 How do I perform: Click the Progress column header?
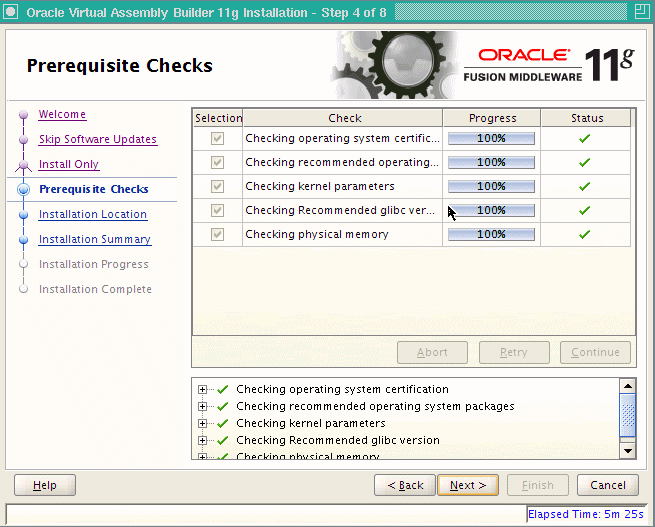[x=492, y=118]
